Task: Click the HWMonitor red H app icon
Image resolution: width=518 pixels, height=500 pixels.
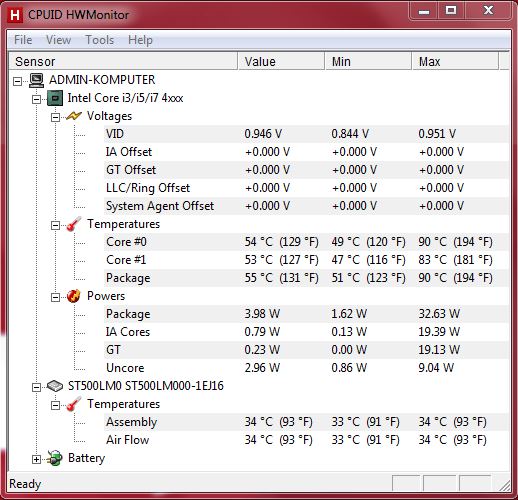Action: 15,15
